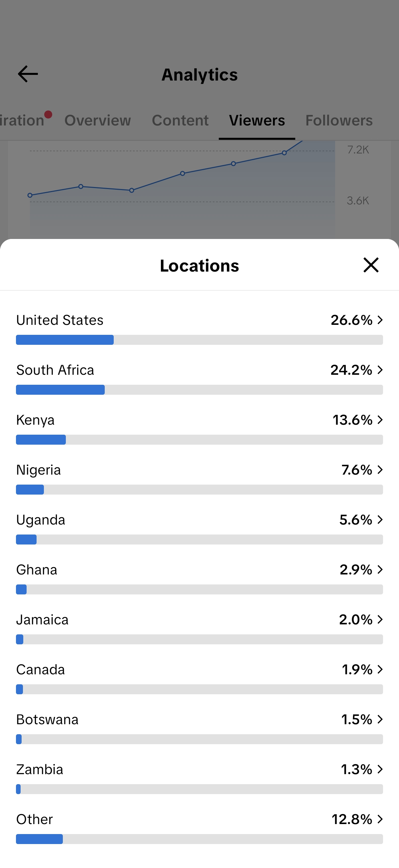Tap the 12.8% value for Other

pyautogui.click(x=352, y=819)
